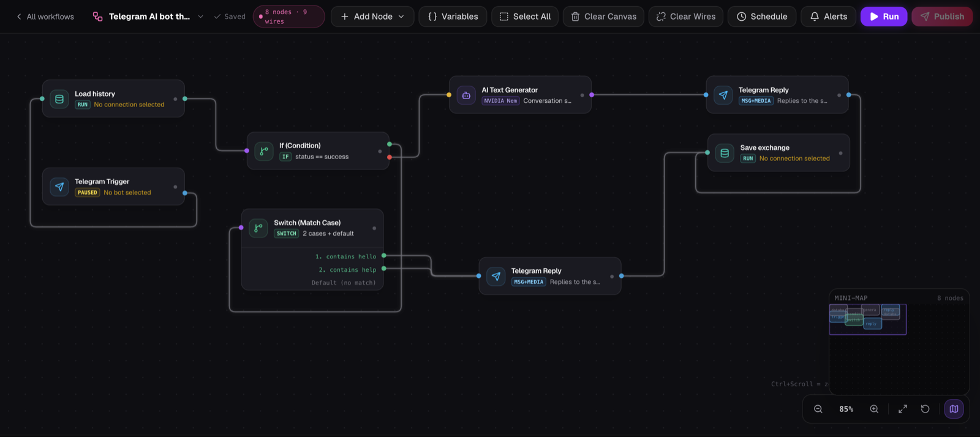Click the '2 cases + default' switch summary
This screenshot has height=437, width=980.
[328, 234]
